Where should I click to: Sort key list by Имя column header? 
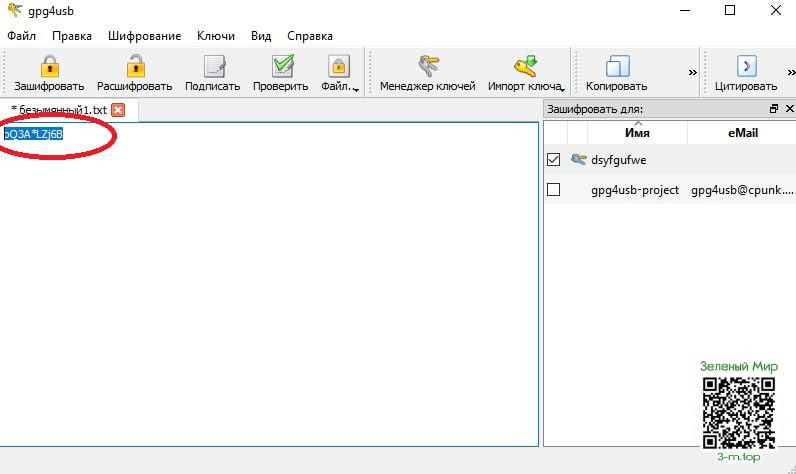[x=637, y=133]
